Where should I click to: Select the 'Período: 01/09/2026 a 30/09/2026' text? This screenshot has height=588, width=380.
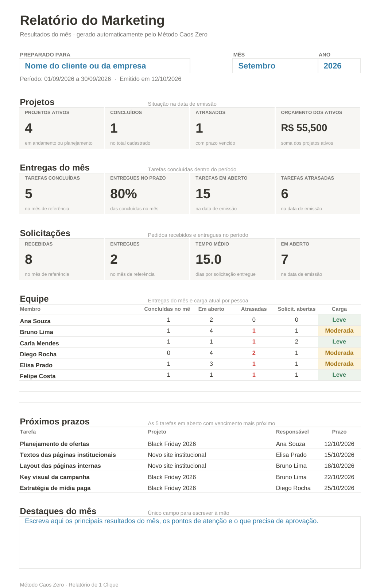[x=65, y=79]
